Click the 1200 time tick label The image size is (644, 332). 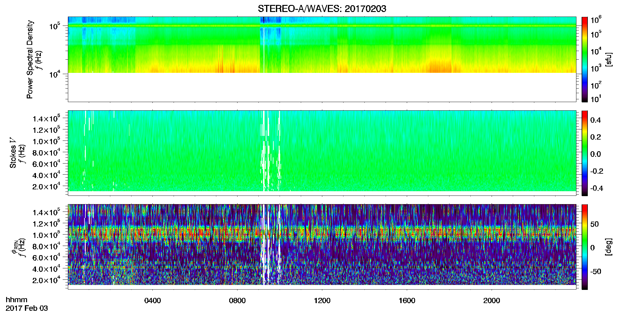click(322, 301)
